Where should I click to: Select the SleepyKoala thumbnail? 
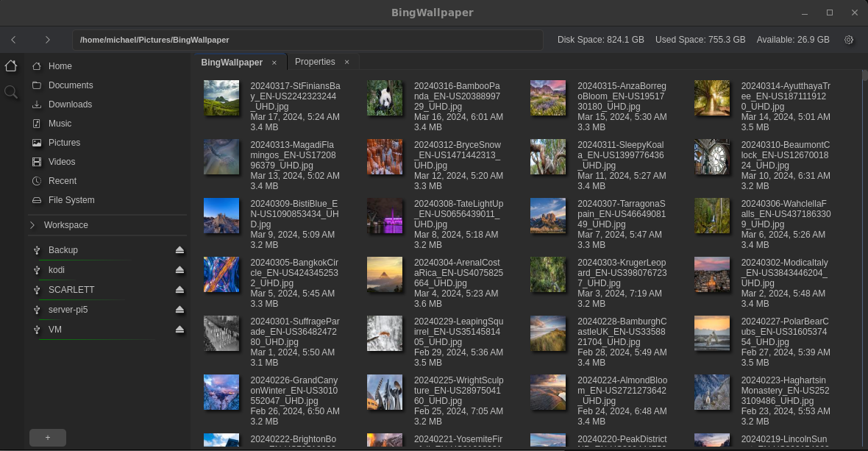coord(548,157)
